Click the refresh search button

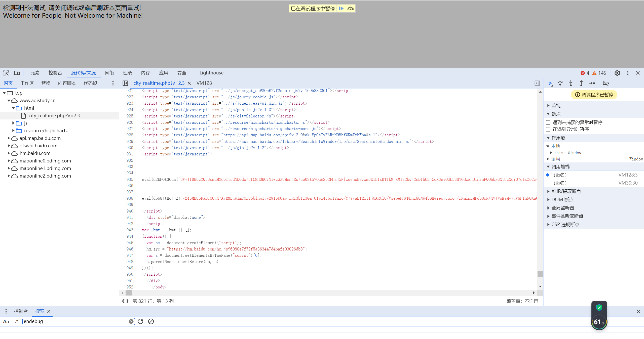pyautogui.click(x=140, y=321)
